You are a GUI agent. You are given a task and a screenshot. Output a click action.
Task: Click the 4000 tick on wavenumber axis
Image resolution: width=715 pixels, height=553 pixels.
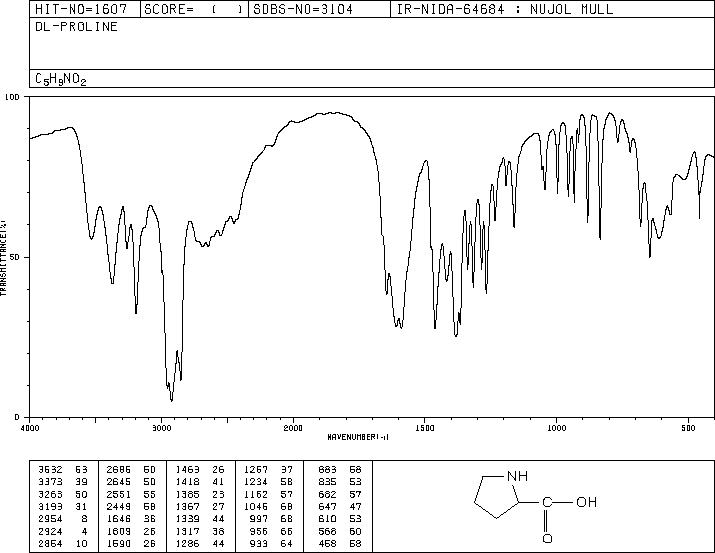coord(30,428)
